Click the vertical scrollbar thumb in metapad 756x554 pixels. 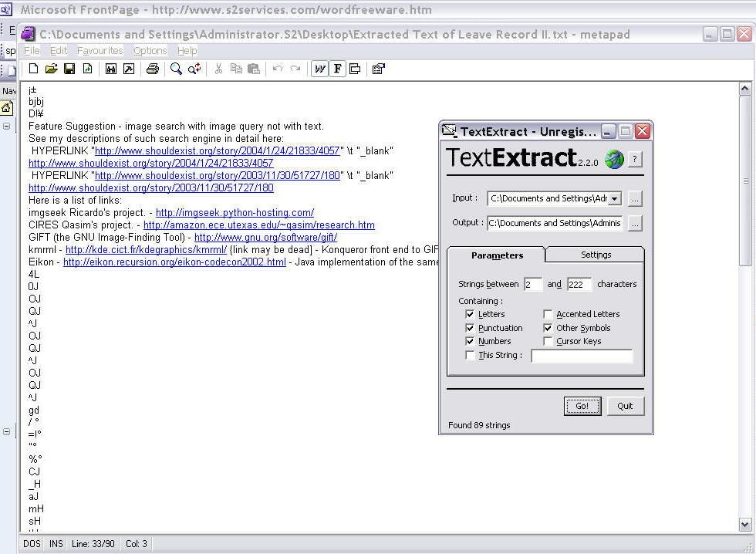[745, 181]
